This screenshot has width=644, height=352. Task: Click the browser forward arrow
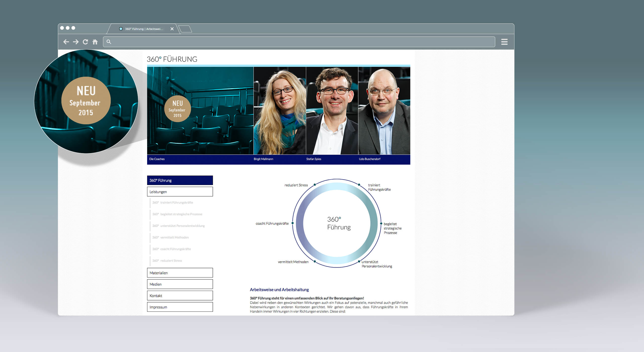click(76, 42)
